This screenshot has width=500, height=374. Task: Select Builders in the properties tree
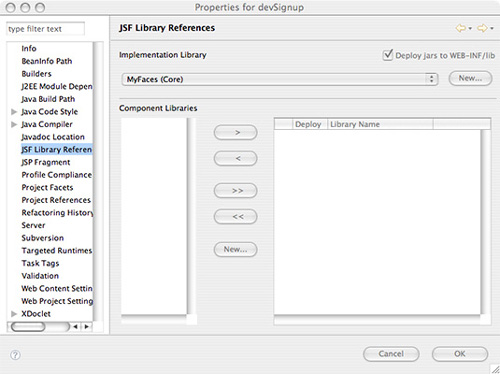click(x=36, y=74)
